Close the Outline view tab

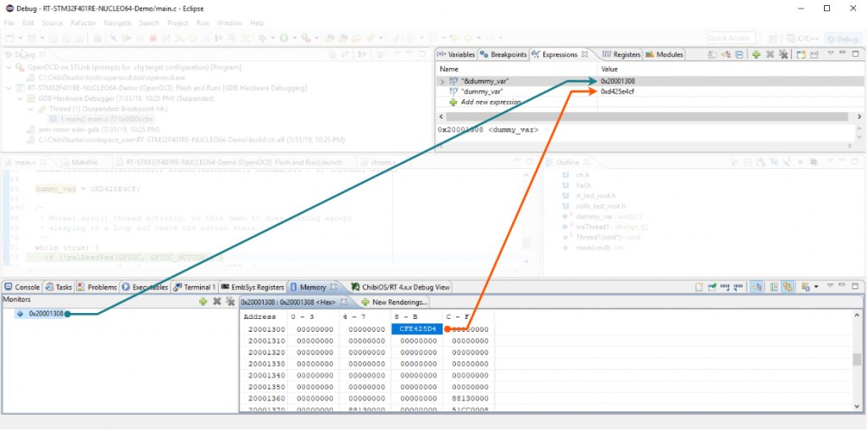tap(587, 162)
